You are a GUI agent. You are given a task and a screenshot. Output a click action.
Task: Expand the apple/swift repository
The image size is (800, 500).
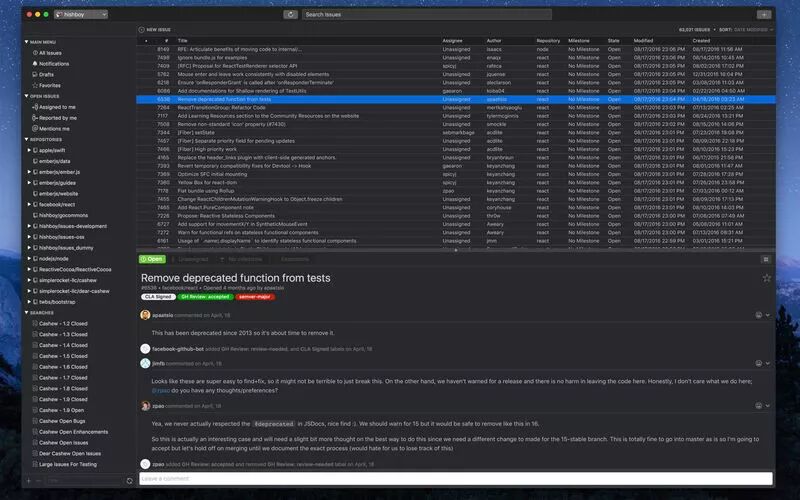click(x=29, y=151)
